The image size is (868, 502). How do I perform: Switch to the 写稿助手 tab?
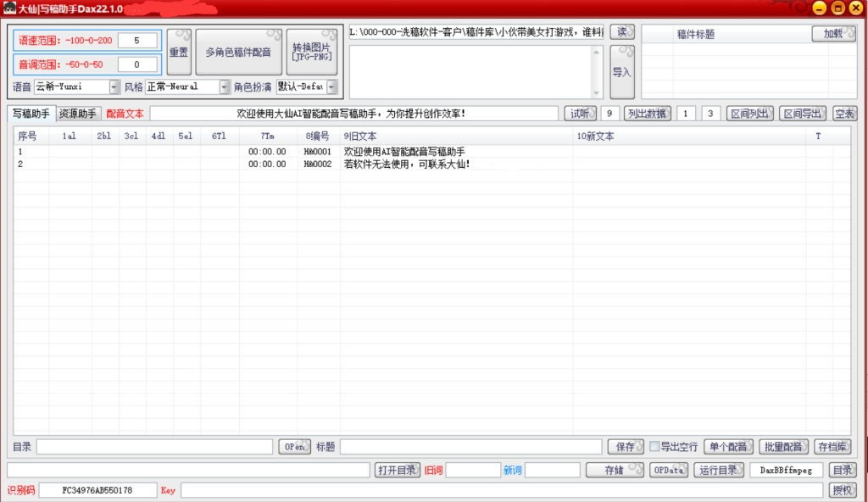pyautogui.click(x=31, y=114)
